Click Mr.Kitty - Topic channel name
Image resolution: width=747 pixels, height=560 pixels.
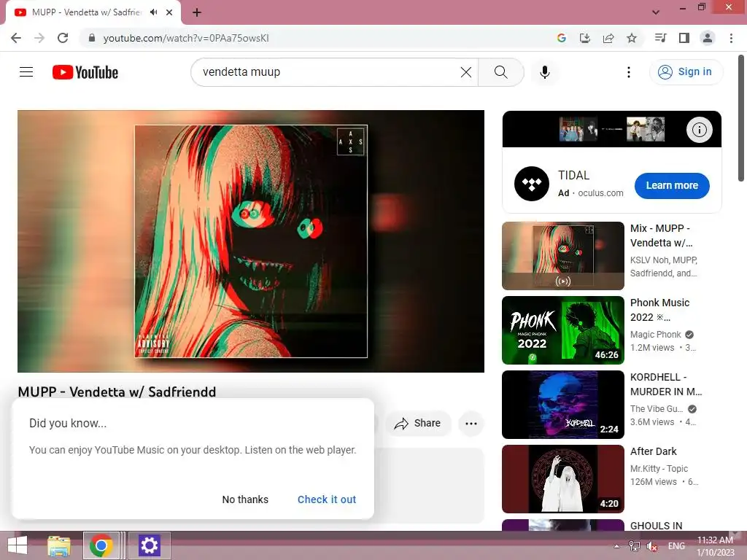point(659,469)
